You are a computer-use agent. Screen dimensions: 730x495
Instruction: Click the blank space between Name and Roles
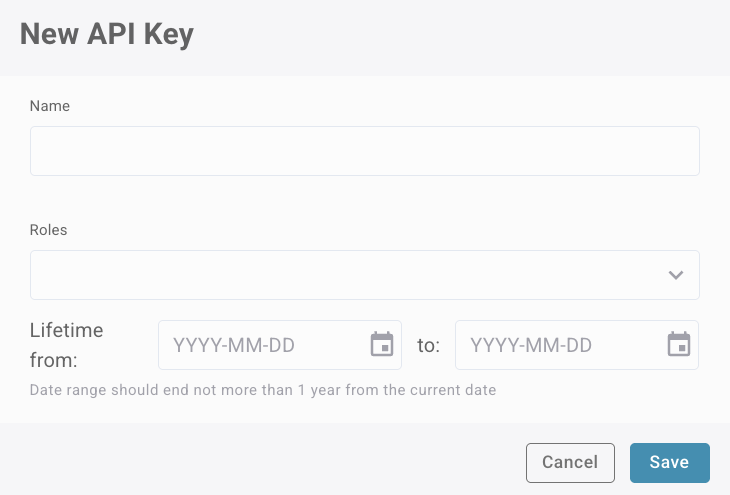(364, 200)
